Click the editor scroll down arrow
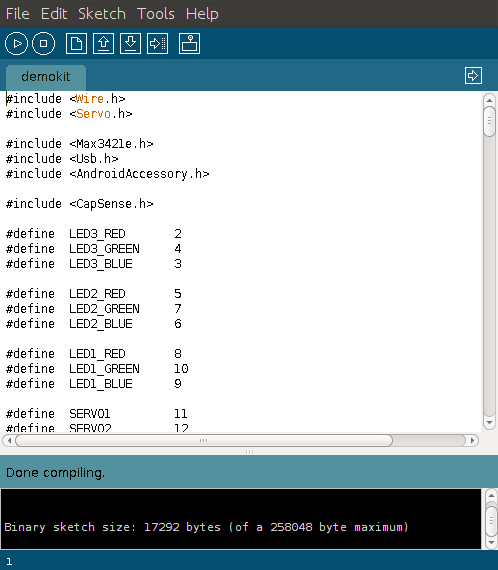This screenshot has width=498, height=570. [x=489, y=422]
